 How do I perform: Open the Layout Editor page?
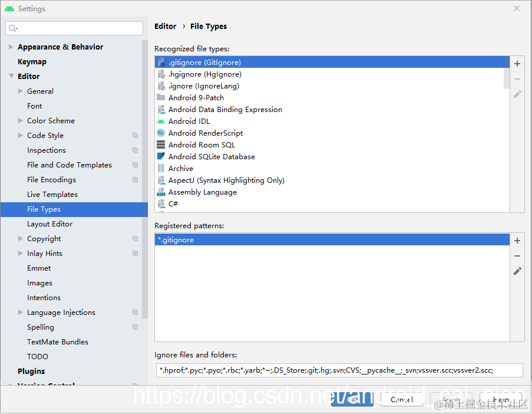49,224
